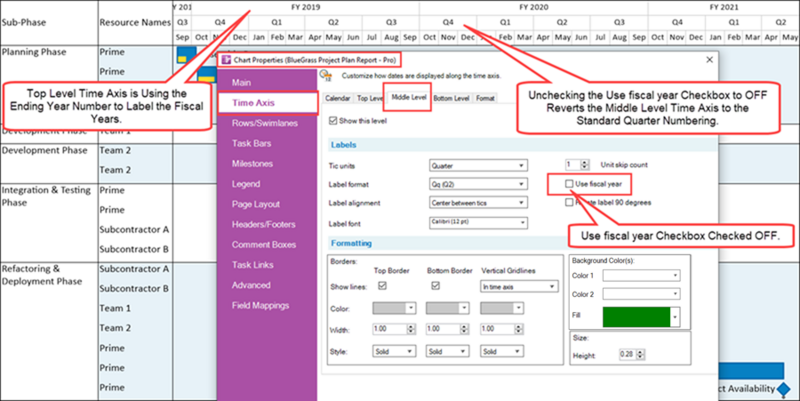The height and width of the screenshot is (401, 800).
Task: Click FY 2021 on the time axis
Action: (x=723, y=7)
